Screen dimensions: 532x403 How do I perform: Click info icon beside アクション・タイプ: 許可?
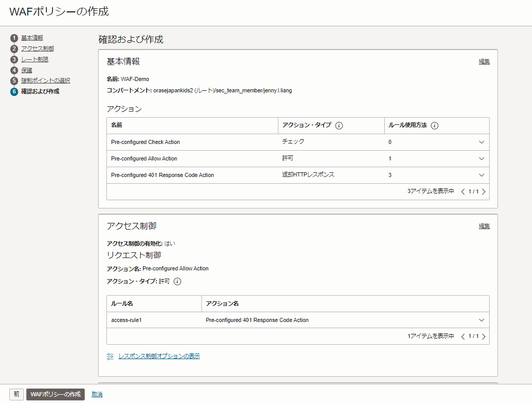tap(178, 281)
